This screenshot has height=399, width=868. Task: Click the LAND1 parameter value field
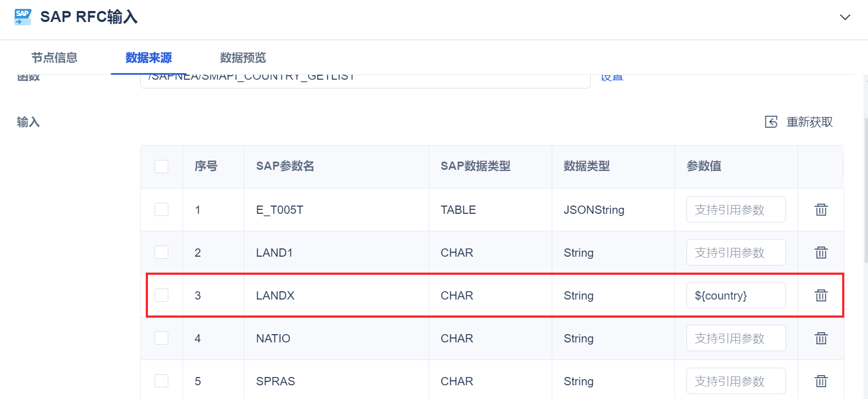pos(735,252)
